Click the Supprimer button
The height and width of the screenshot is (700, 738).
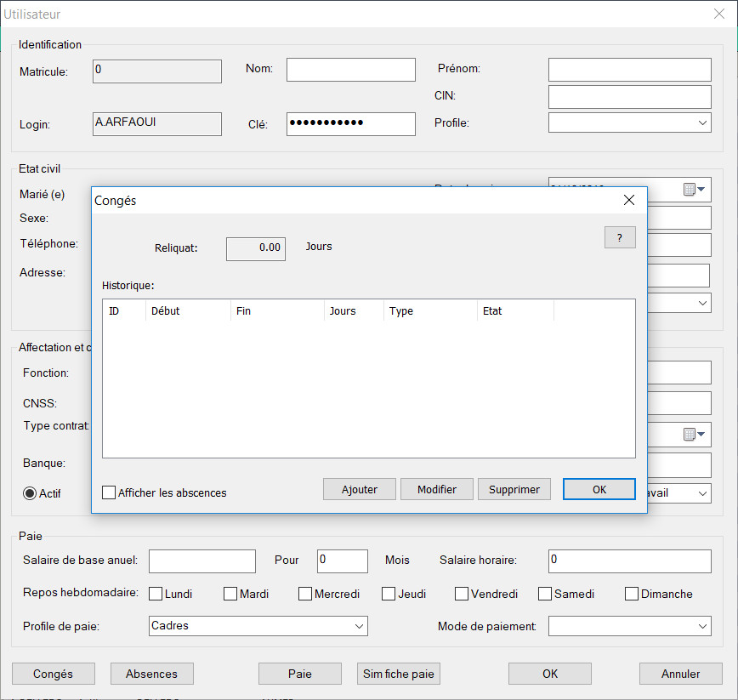514,489
